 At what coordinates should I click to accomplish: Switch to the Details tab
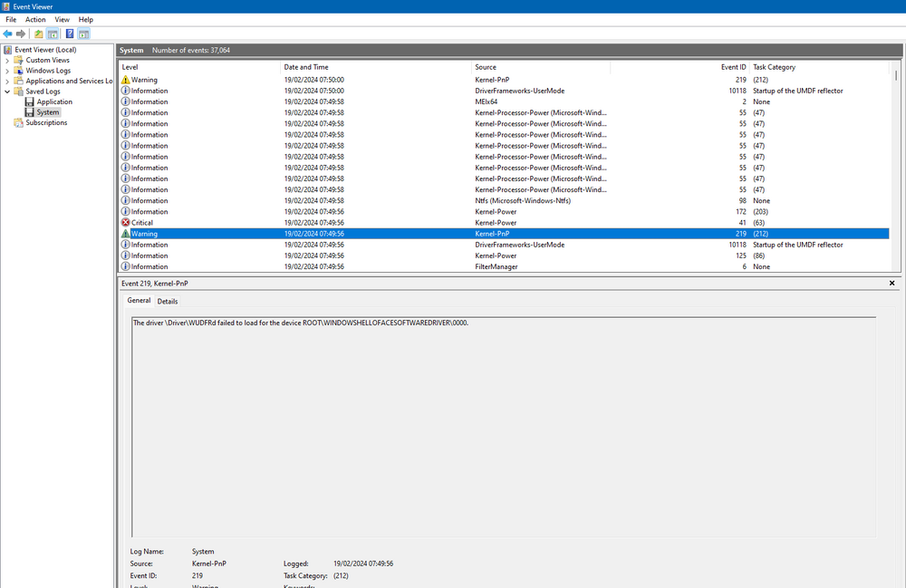click(x=168, y=301)
